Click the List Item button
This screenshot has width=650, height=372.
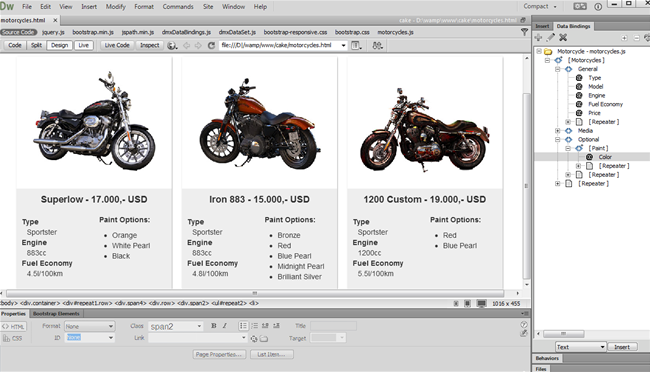[271, 354]
